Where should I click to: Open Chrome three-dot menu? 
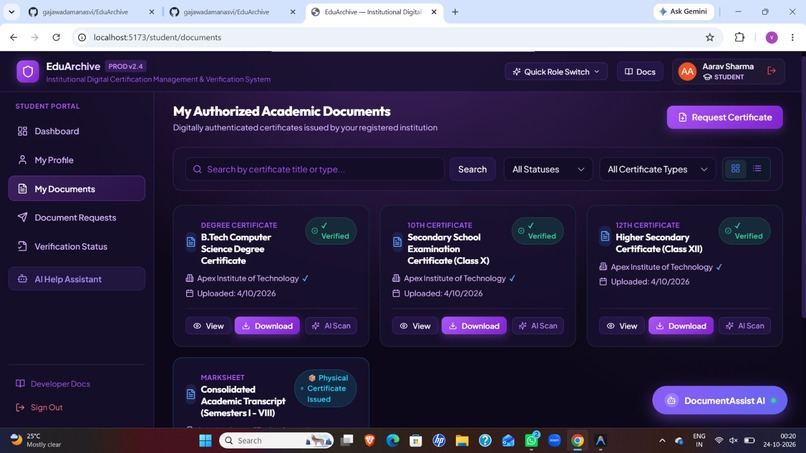[x=792, y=37]
